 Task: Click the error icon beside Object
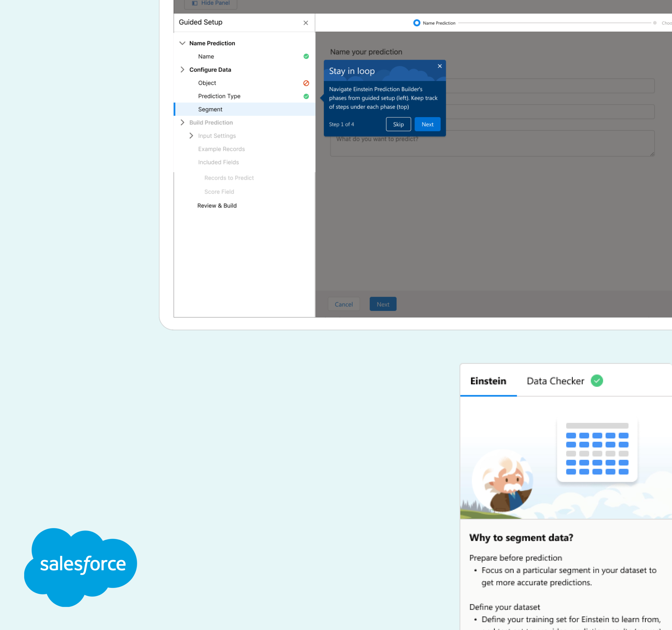coord(306,83)
